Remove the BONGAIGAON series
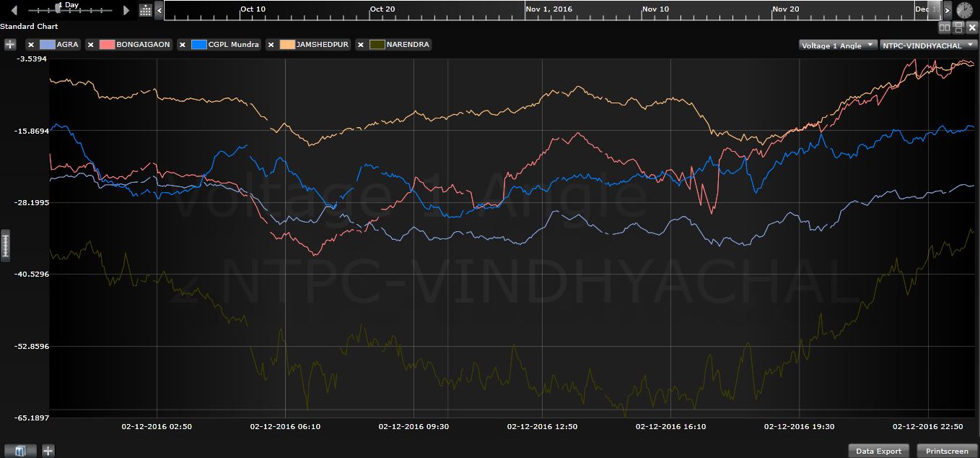 91,45
